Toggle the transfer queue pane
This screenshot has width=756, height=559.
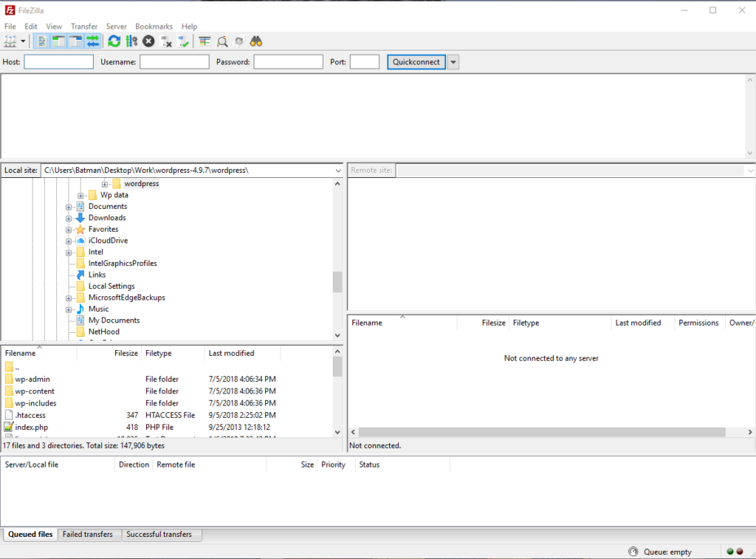click(92, 41)
